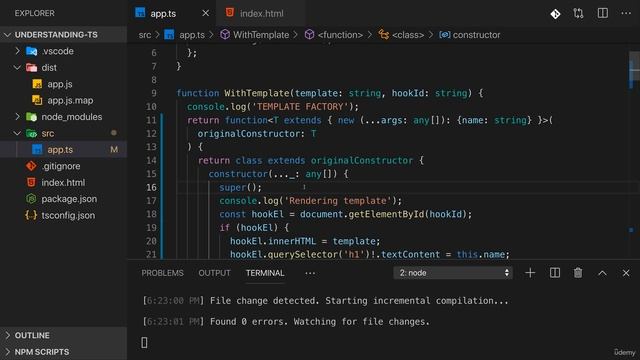Click the HTML5 icon on index.html tab
The width and height of the screenshot is (640, 360).
230,13
